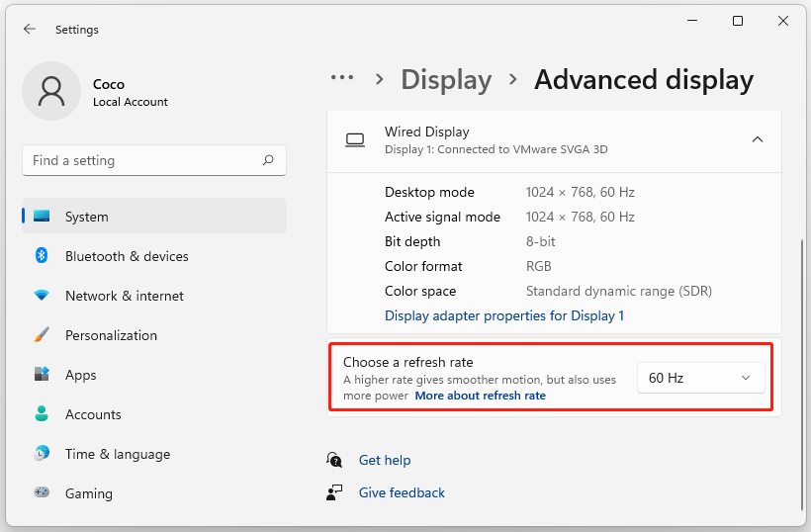Click the Personalization paintbrush icon
Image resolution: width=811 pixels, height=532 pixels.
[x=42, y=335]
